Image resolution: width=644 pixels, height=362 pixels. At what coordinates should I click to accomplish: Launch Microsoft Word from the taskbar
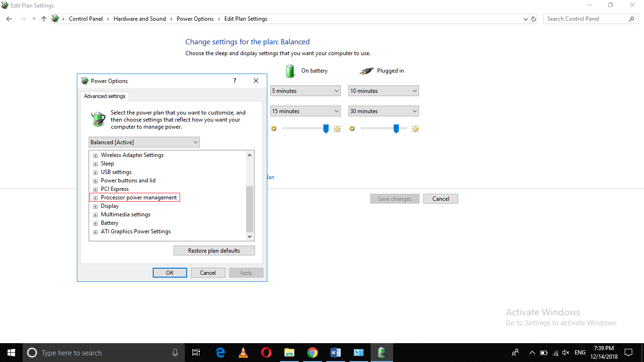335,352
